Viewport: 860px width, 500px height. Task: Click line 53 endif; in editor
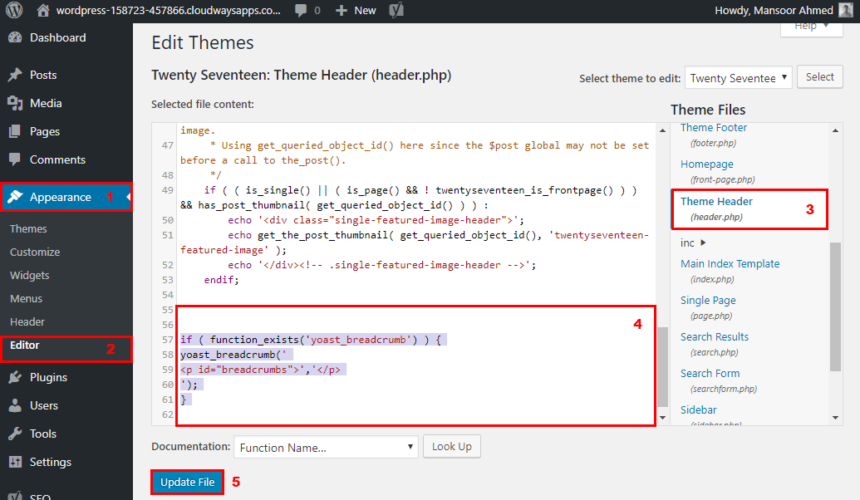pos(222,280)
